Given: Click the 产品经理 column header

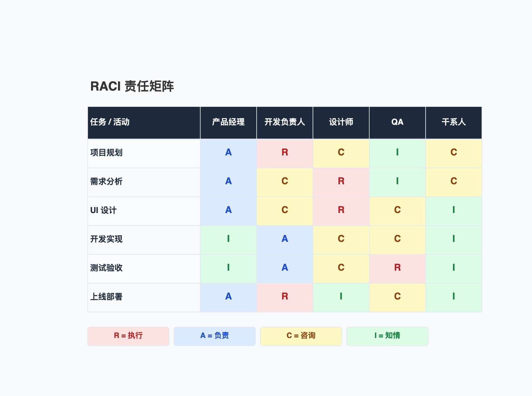Looking at the screenshot, I should pyautogui.click(x=228, y=122).
